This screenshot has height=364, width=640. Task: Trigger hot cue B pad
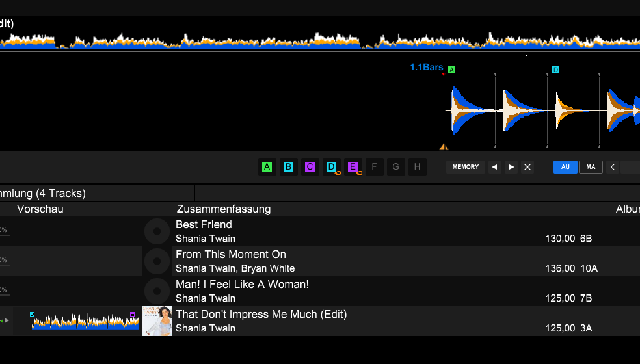tap(288, 167)
